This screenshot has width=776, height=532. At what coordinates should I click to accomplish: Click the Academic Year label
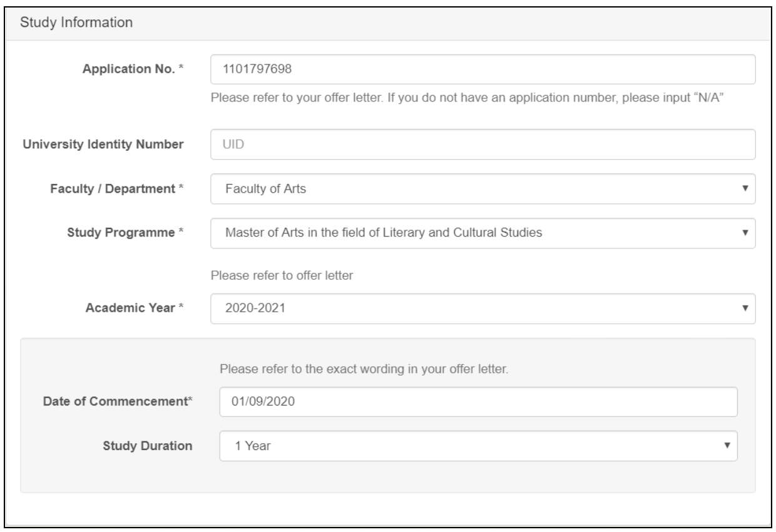[139, 309]
